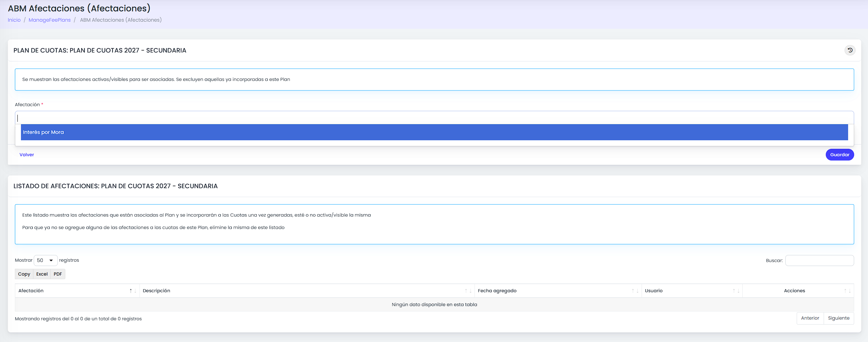Export the table to Excel
Screen dimensions: 868x342
pos(42,274)
